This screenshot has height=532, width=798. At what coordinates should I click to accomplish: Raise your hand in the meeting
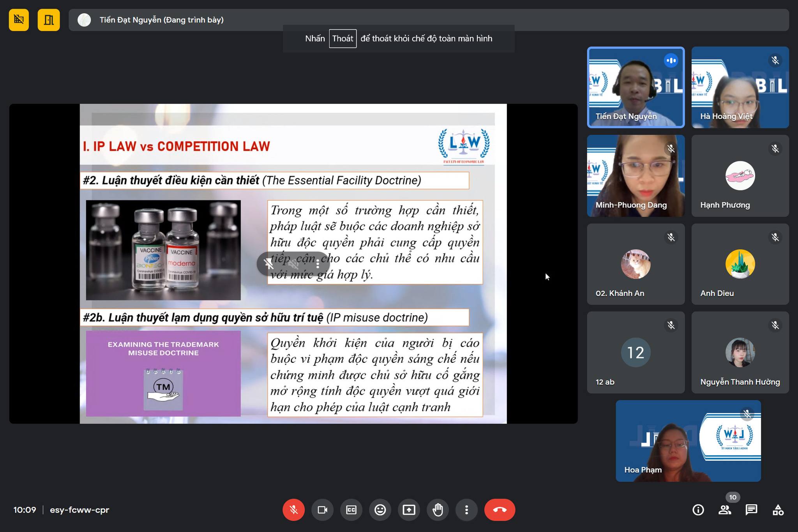click(438, 509)
